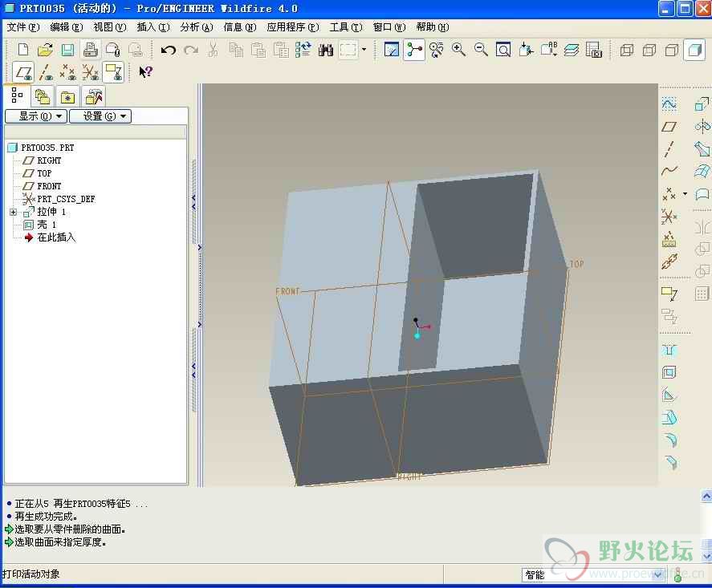Select the Extrude tool in right toolbar
Viewport: 712px width, 588px height.
coord(702,105)
